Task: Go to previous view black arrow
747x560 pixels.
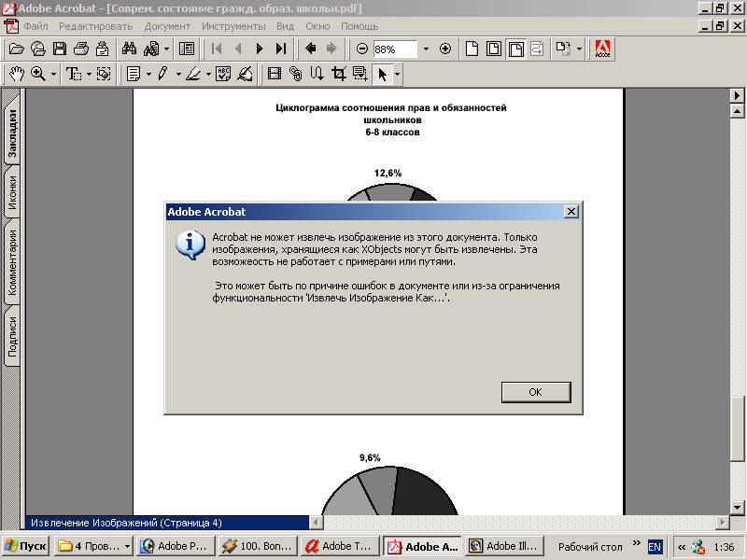Action: point(311,49)
